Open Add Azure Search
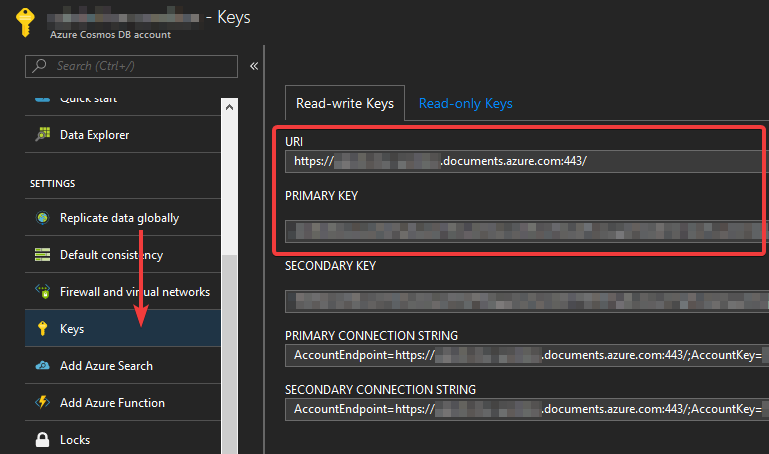Screen dimensions: 769x454 [123, 365]
